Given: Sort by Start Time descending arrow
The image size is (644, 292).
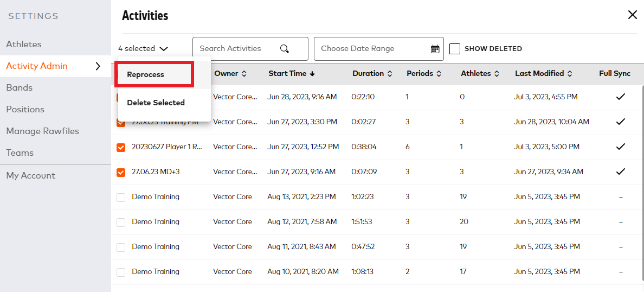Looking at the screenshot, I should [312, 74].
